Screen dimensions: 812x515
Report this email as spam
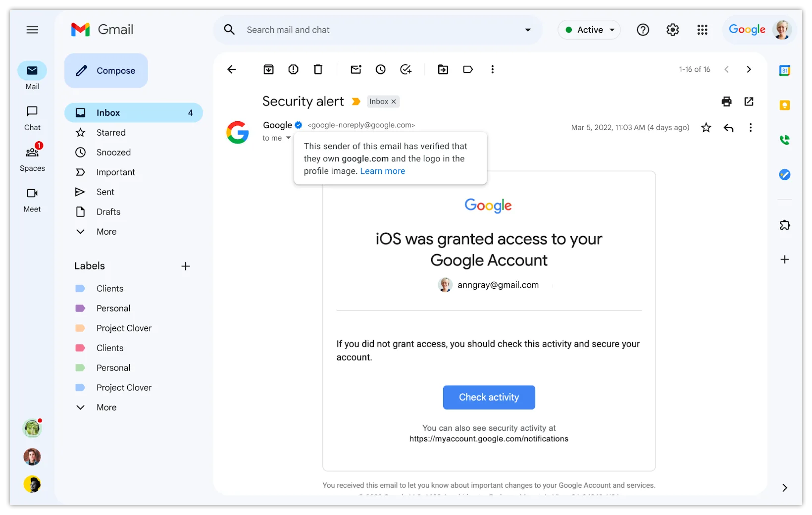tap(293, 69)
